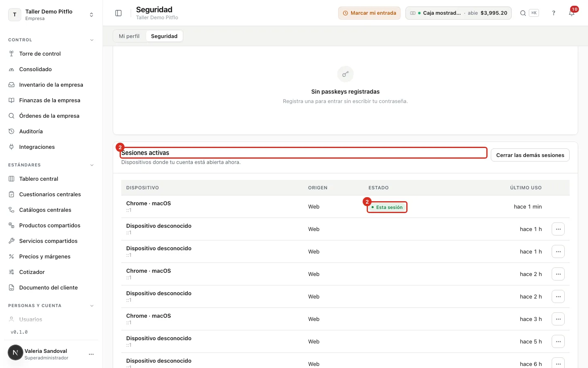Open the notifications bell

(x=572, y=13)
